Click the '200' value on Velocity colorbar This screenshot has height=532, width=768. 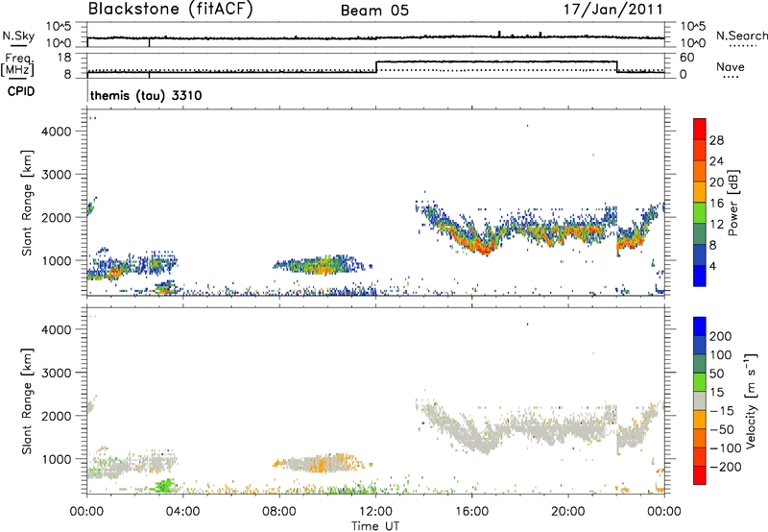click(720, 336)
